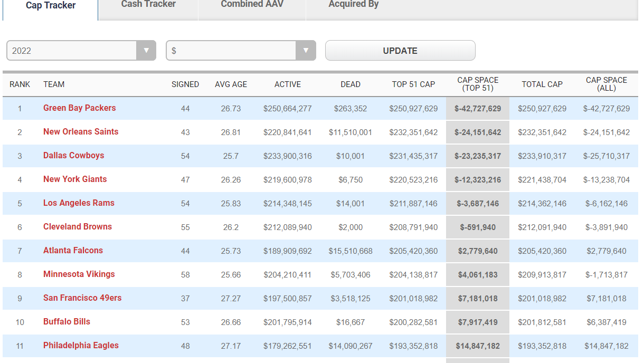The width and height of the screenshot is (644, 363).
Task: Open the $ display format dropdown
Action: point(241,51)
